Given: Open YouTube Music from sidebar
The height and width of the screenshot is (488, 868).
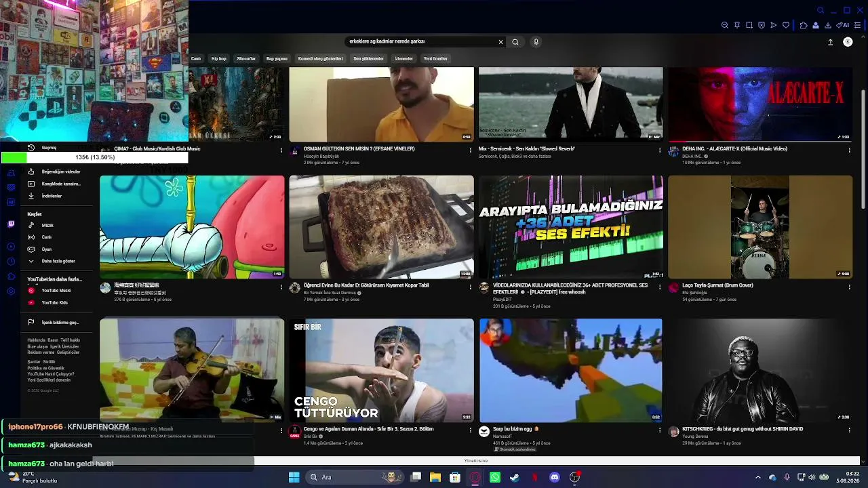Looking at the screenshot, I should [58, 290].
